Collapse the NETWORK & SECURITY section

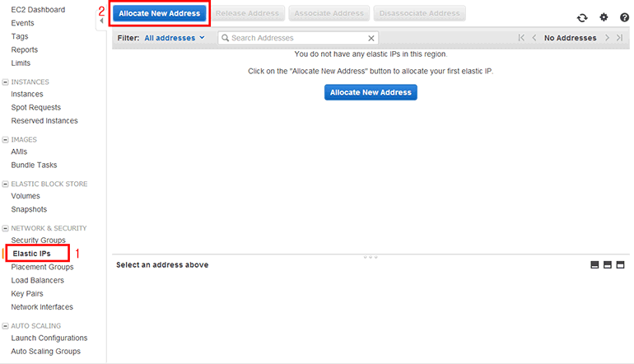click(x=6, y=228)
